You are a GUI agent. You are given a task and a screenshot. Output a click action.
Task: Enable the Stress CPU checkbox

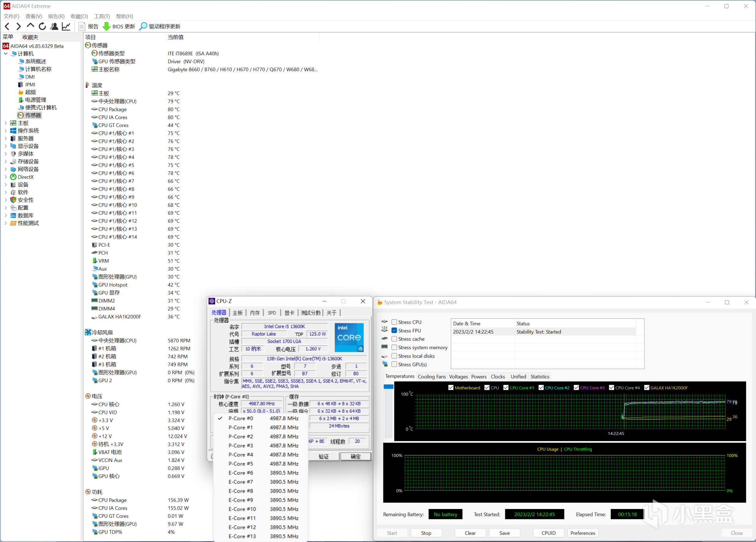tap(394, 322)
